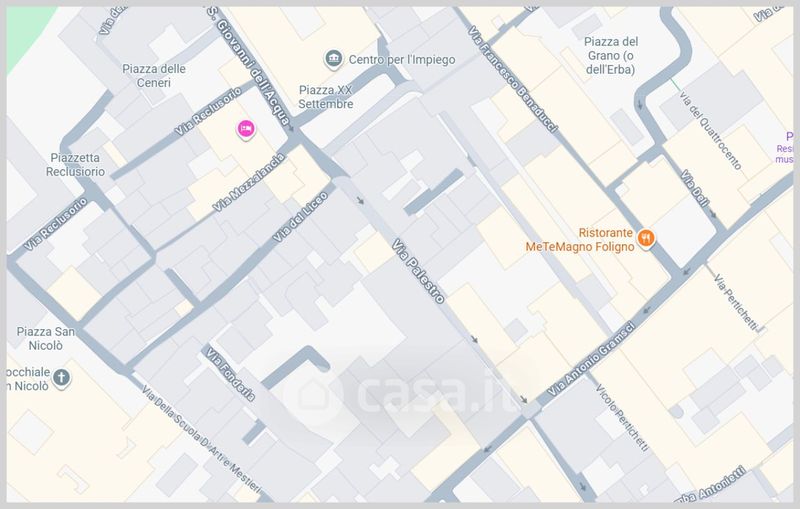
Task: Click the Via Antonio Gramsci street label
Action: pyautogui.click(x=591, y=359)
